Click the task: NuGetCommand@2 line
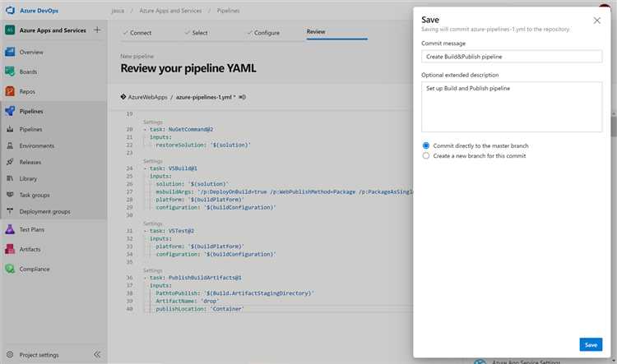The height and width of the screenshot is (364, 617). [179, 129]
